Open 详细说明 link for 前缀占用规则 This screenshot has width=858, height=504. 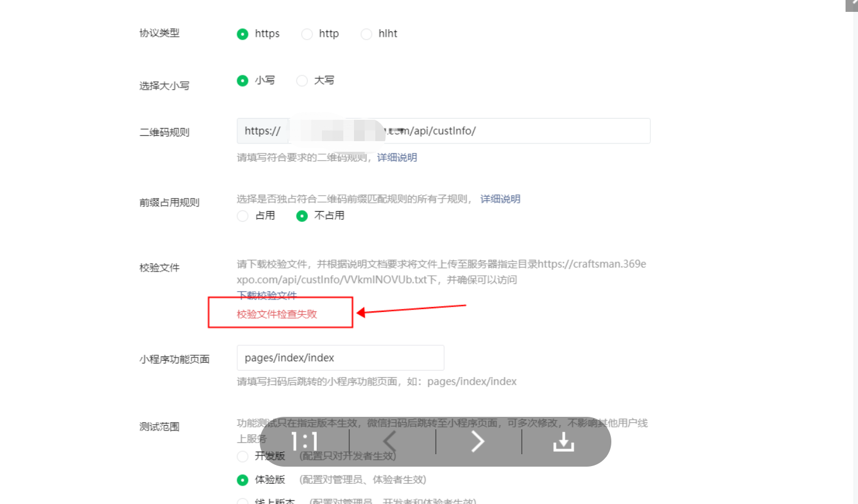click(500, 199)
